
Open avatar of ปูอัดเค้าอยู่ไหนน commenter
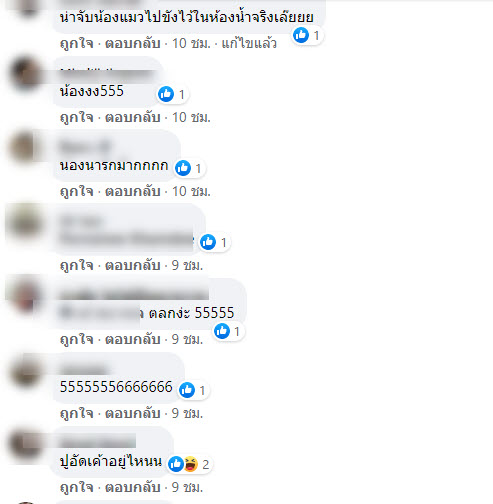click(x=26, y=444)
